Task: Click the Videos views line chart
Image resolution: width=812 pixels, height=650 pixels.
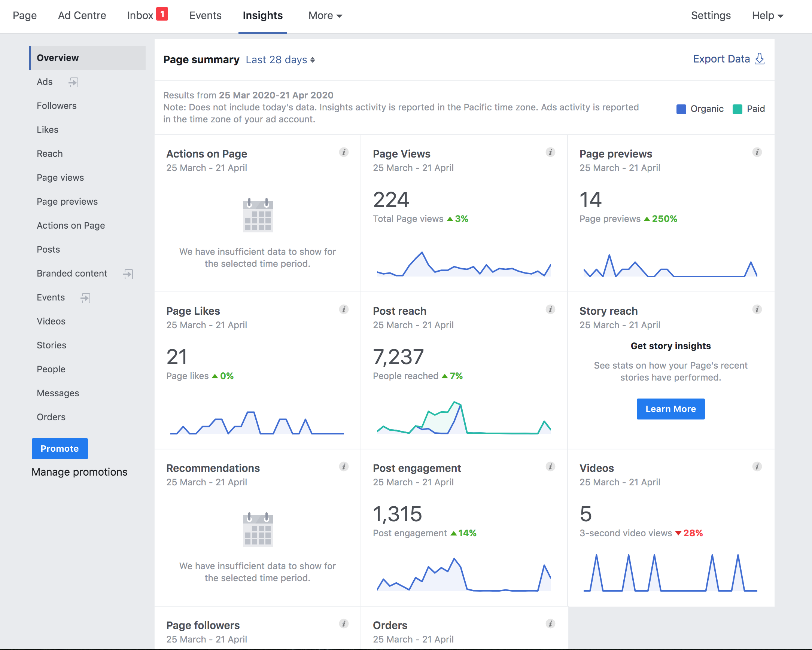Action: click(x=670, y=573)
